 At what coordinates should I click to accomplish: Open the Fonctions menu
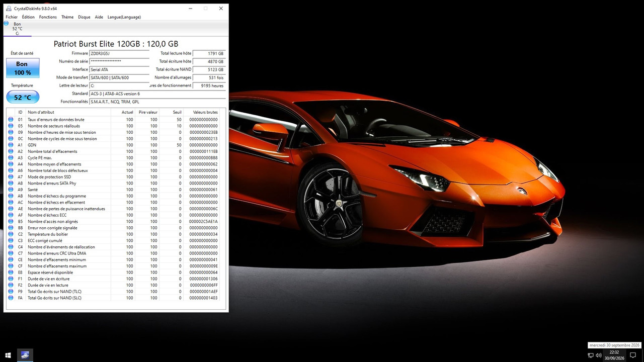(48, 17)
